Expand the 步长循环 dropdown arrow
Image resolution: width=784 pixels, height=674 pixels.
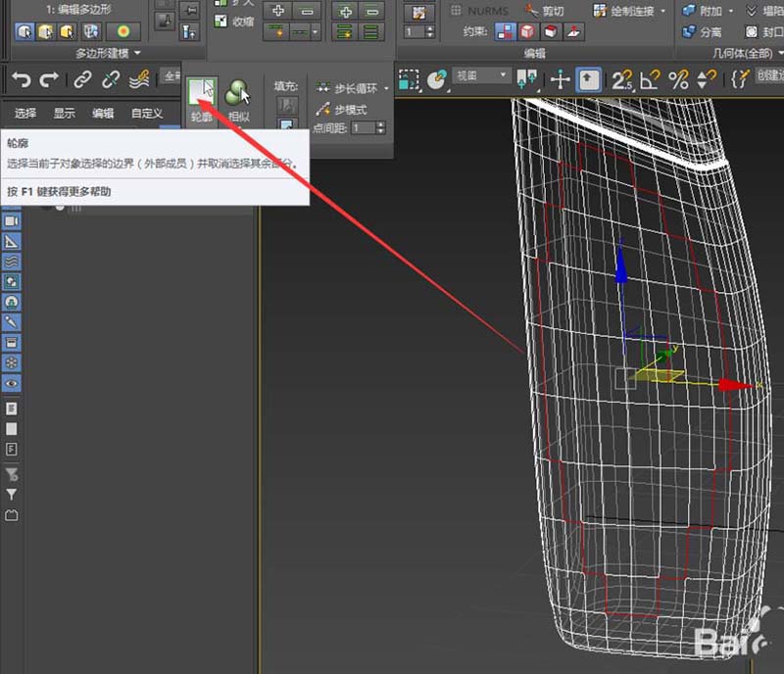386,89
